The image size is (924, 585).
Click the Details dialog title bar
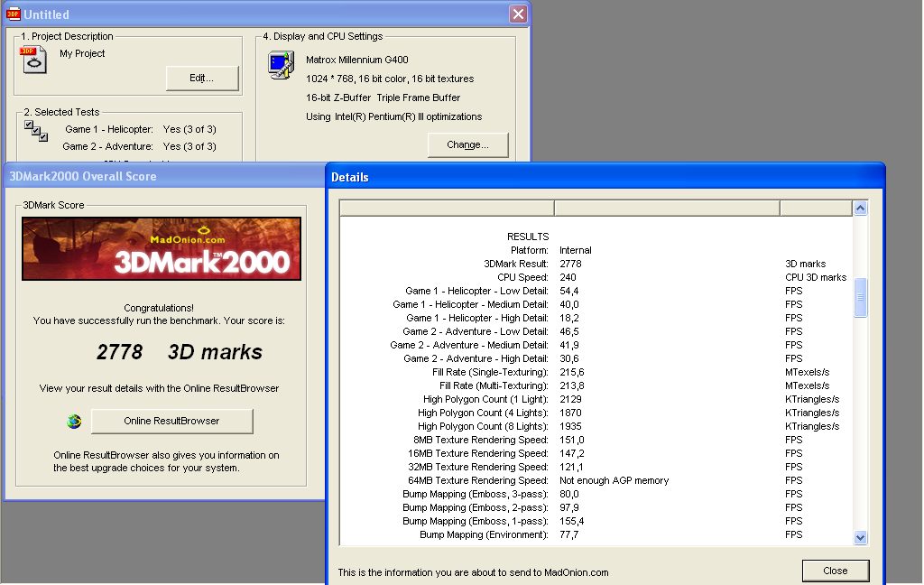pyautogui.click(x=605, y=177)
